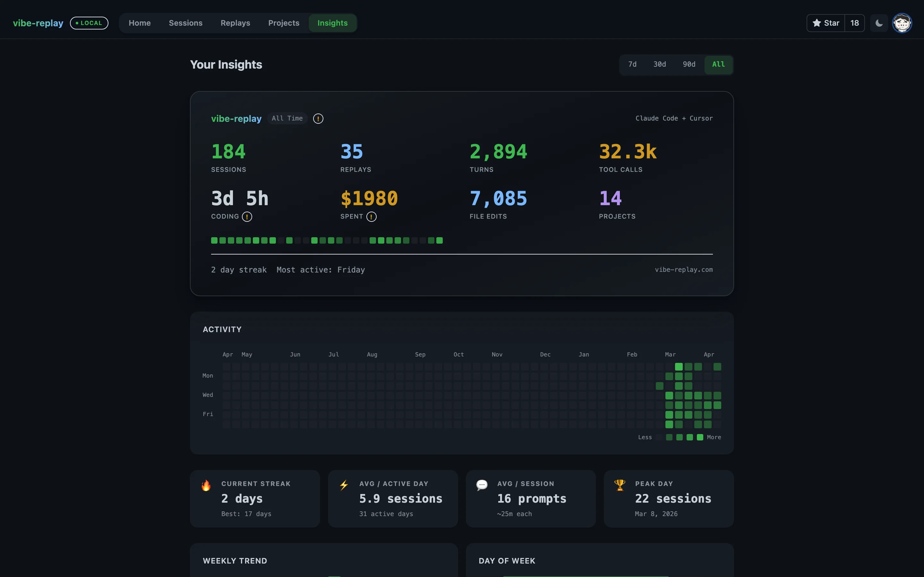The height and width of the screenshot is (577, 924).
Task: Toggle dark mode with the moon icon
Action: tap(878, 23)
